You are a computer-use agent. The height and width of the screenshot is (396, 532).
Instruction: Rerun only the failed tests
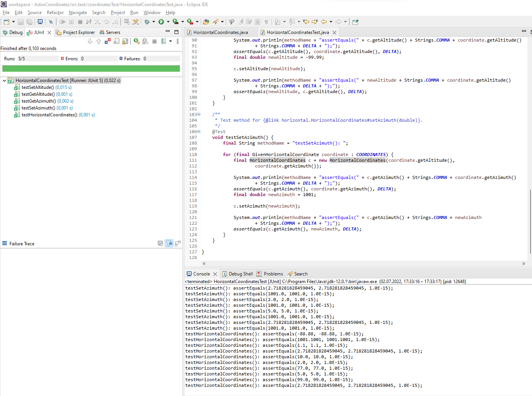[146, 41]
